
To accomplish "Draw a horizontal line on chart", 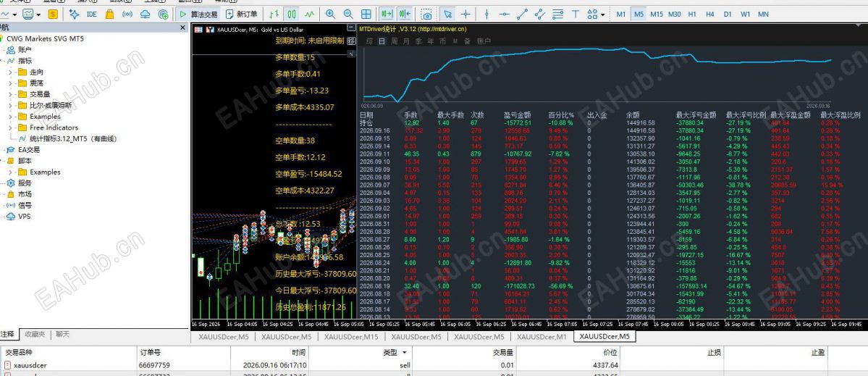I will click(x=505, y=14).
